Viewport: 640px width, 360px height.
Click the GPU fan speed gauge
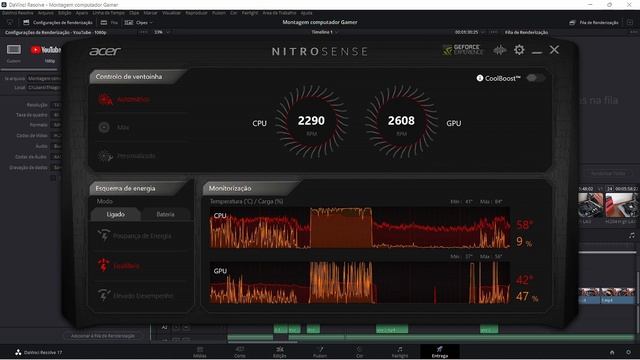(401, 122)
